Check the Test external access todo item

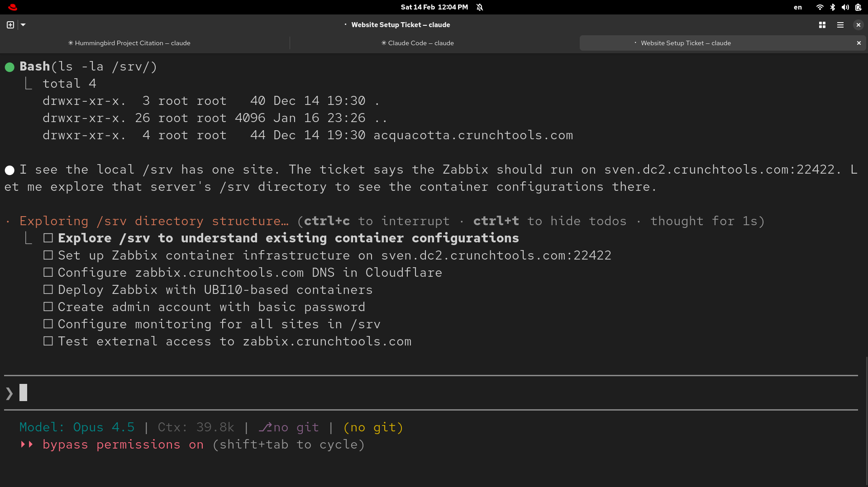click(x=48, y=341)
